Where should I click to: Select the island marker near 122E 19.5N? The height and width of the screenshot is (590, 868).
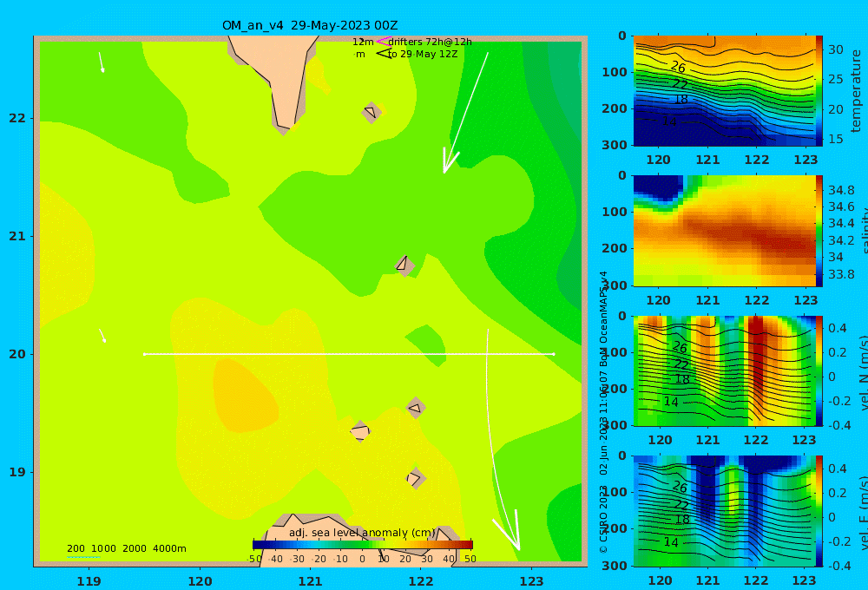click(x=416, y=409)
